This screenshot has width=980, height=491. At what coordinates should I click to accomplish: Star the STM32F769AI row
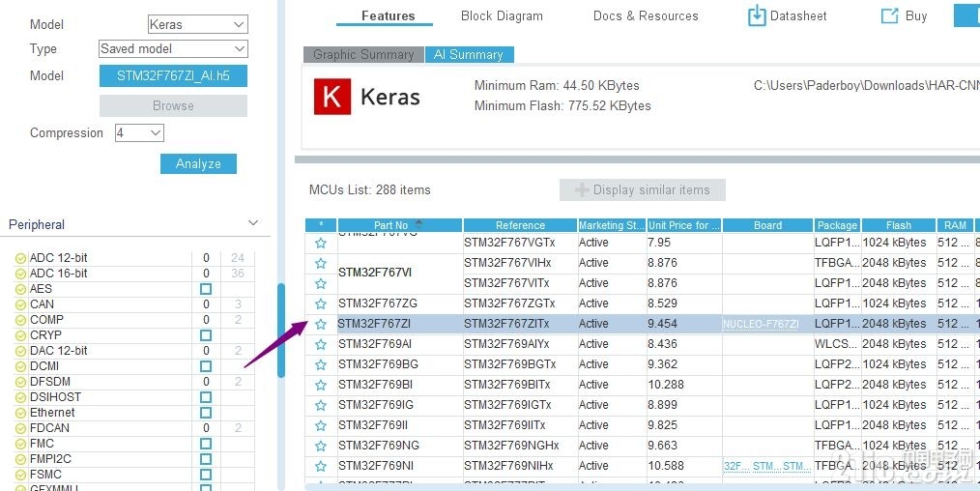(x=321, y=344)
